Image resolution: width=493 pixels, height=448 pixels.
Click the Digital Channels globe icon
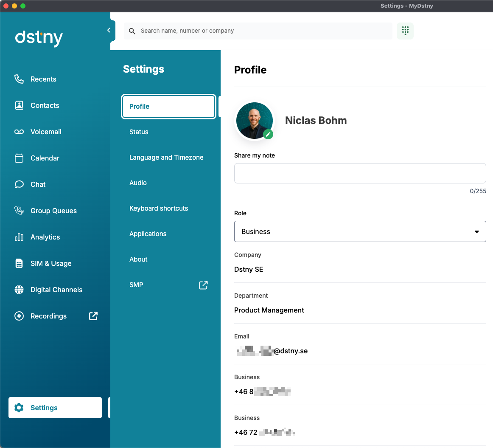point(19,290)
